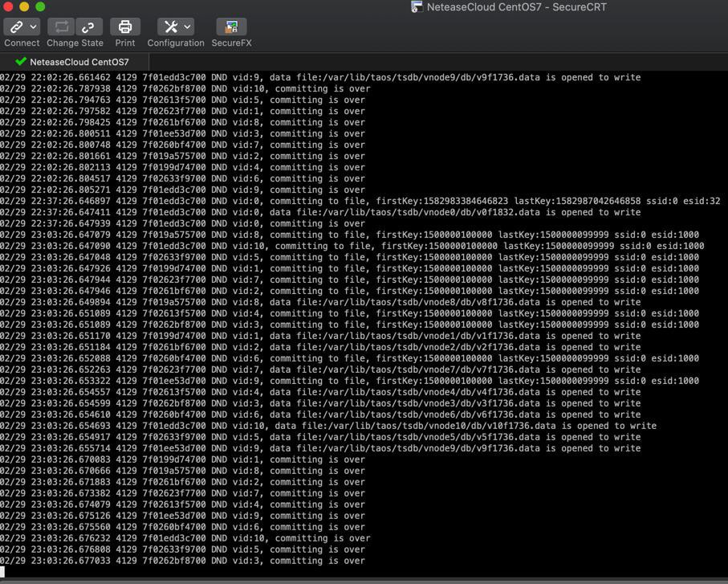
Task: Open Configuration tools icon
Action: tap(170, 27)
